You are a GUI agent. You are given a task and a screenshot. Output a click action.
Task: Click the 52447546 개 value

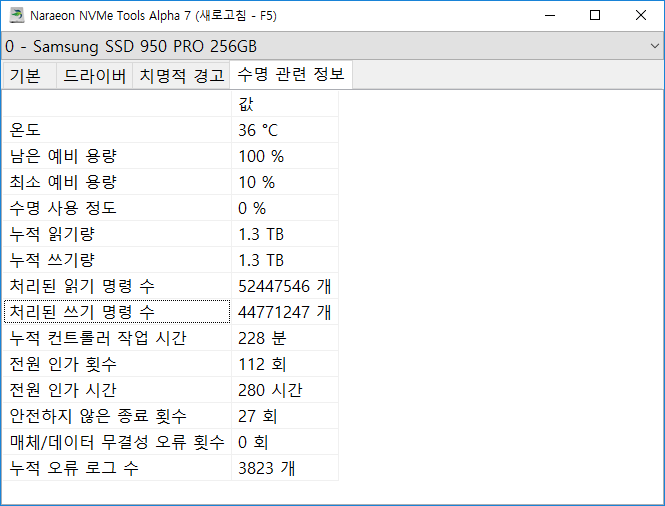point(285,286)
